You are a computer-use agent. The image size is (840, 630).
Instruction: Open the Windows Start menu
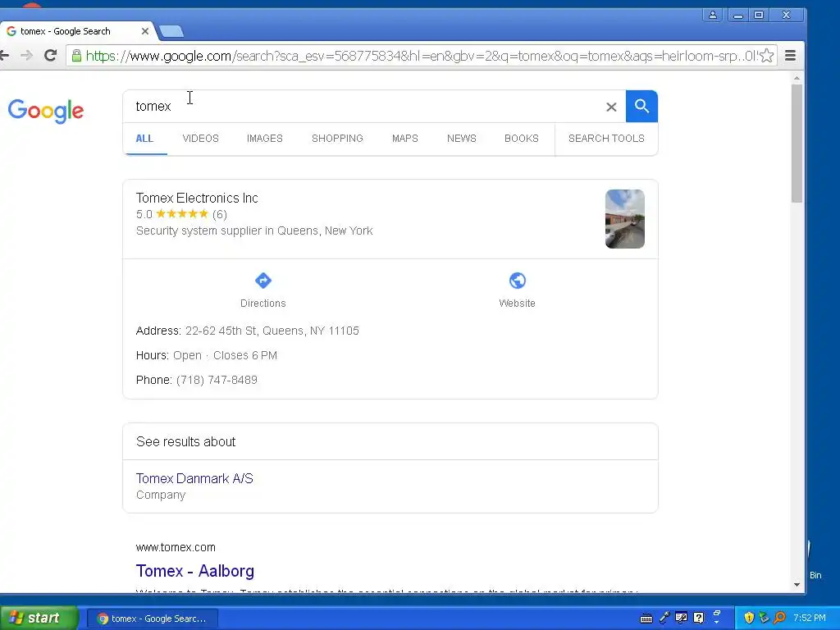click(x=39, y=619)
